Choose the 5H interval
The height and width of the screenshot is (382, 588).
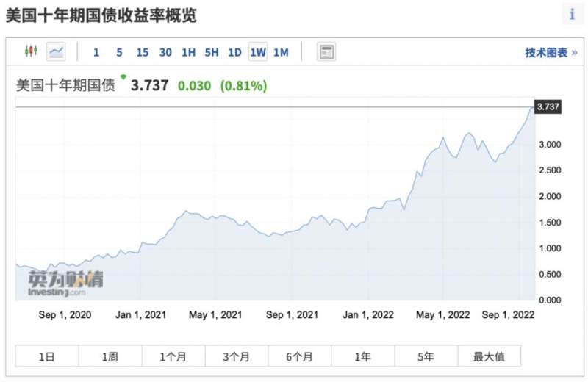click(212, 52)
